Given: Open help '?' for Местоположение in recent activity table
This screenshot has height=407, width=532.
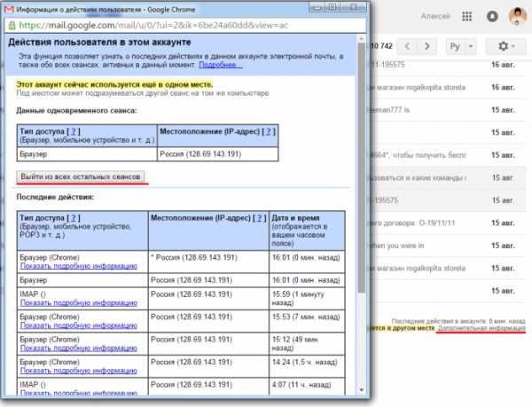Looking at the screenshot, I should tap(259, 218).
